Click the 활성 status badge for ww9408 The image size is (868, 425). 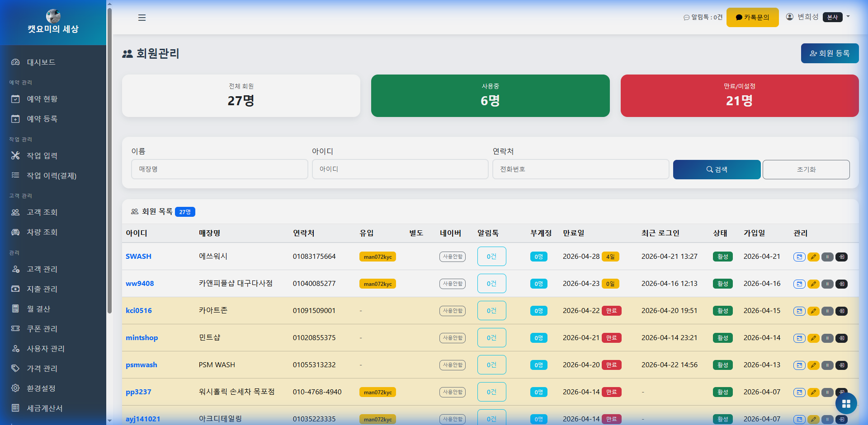(x=722, y=284)
